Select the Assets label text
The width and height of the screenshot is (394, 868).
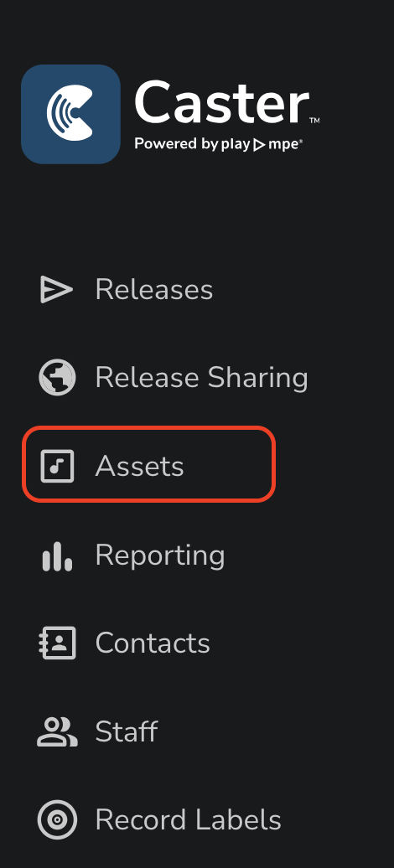[x=140, y=466]
